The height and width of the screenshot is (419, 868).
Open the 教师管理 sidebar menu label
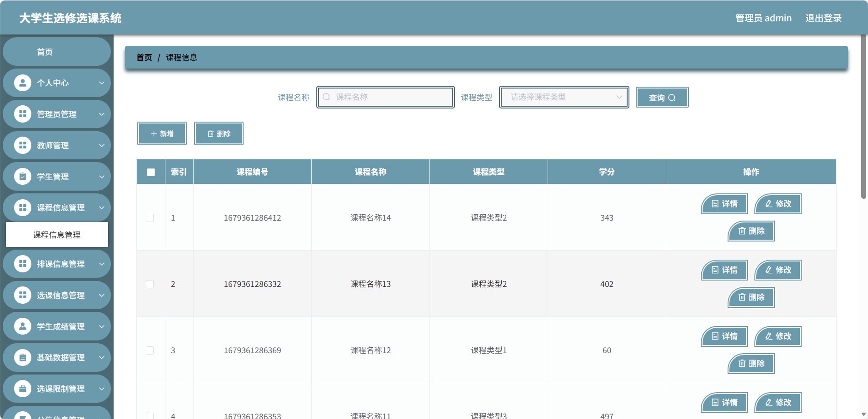tap(53, 145)
